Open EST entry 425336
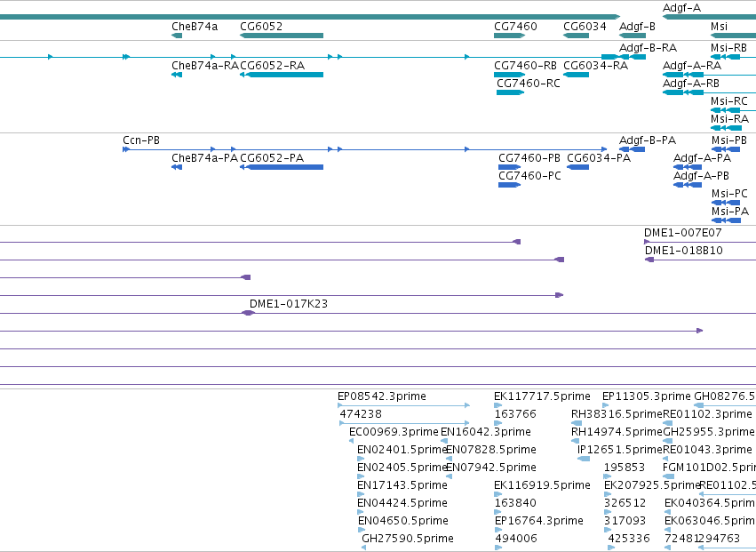 pos(629,539)
